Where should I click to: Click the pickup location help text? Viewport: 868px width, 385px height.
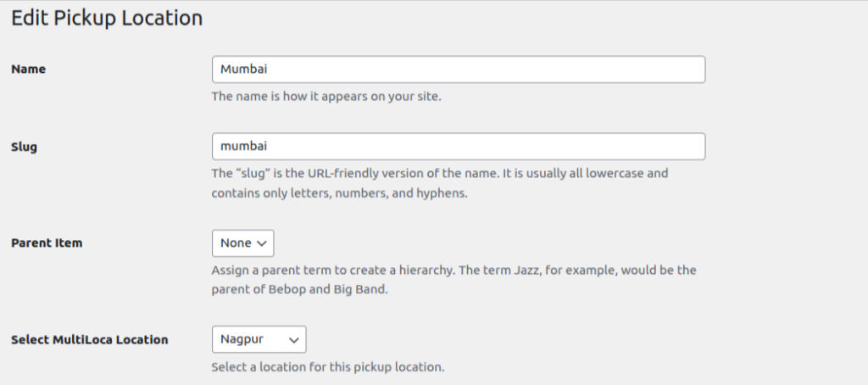coord(328,368)
